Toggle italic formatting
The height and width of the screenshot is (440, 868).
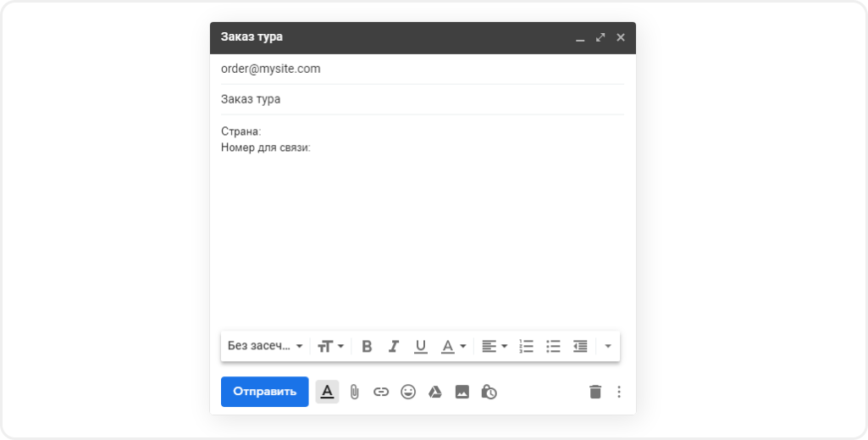pos(393,346)
